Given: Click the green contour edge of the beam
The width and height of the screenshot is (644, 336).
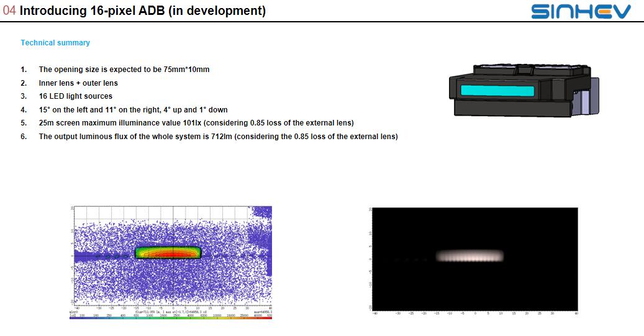Looking at the screenshot, I should pos(137,253).
